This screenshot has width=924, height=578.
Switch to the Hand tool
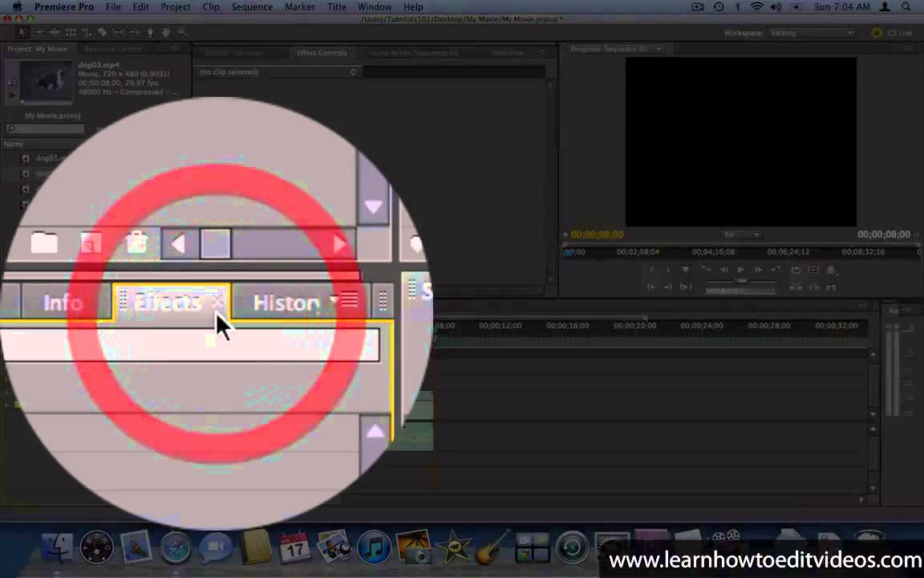click(x=166, y=32)
